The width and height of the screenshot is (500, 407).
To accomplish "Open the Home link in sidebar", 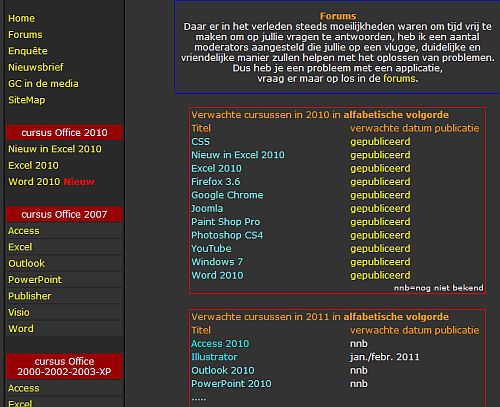I will [21, 18].
